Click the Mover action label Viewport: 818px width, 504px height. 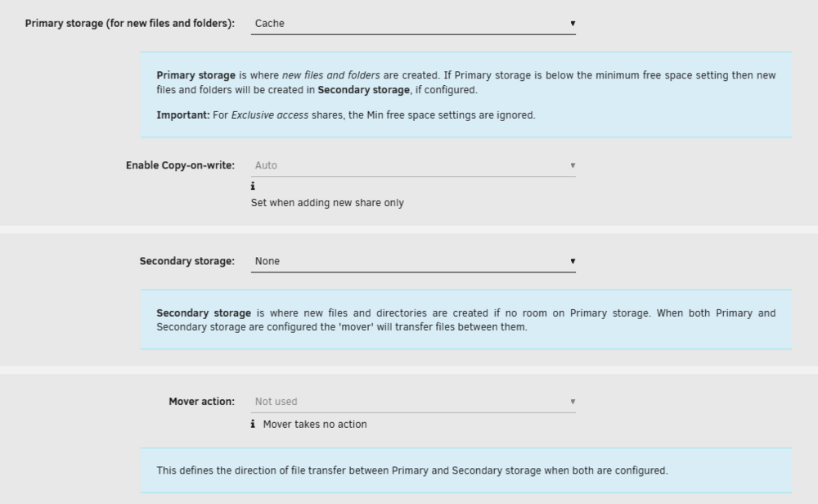tap(201, 402)
